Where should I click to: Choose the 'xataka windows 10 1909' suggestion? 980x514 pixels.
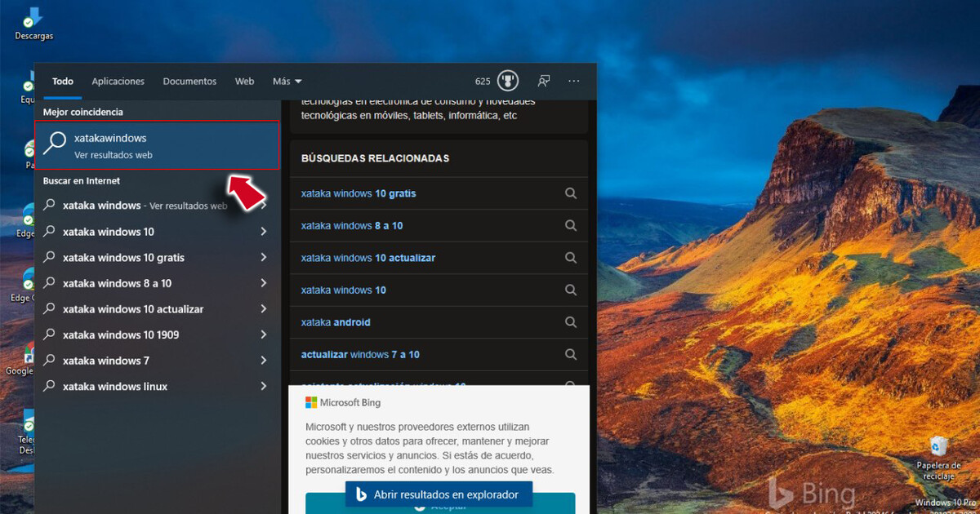(x=121, y=335)
